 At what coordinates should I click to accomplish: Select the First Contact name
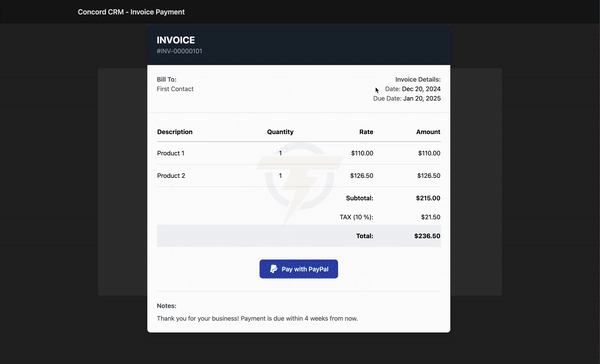(175, 89)
